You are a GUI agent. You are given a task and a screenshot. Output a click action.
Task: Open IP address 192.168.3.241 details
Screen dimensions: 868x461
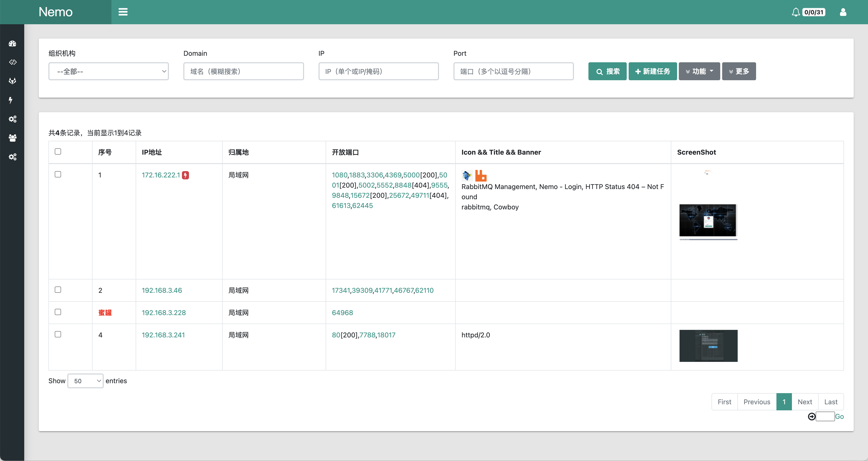pos(164,334)
